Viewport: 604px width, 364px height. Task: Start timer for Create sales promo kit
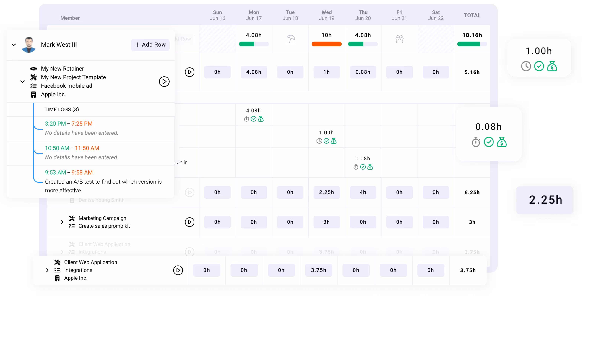pos(189,222)
